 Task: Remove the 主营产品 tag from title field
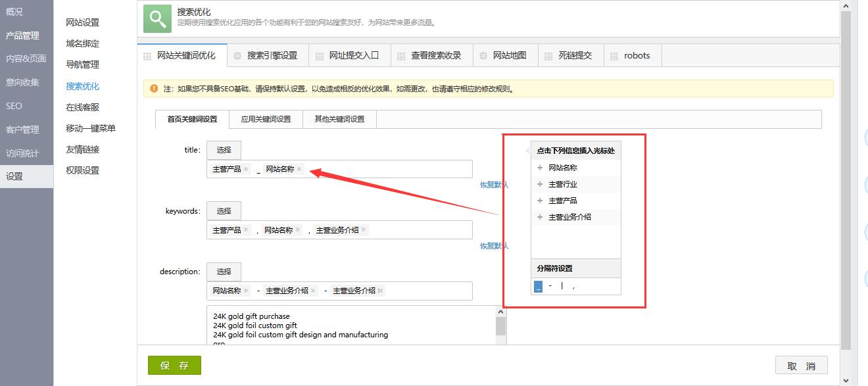pos(246,170)
